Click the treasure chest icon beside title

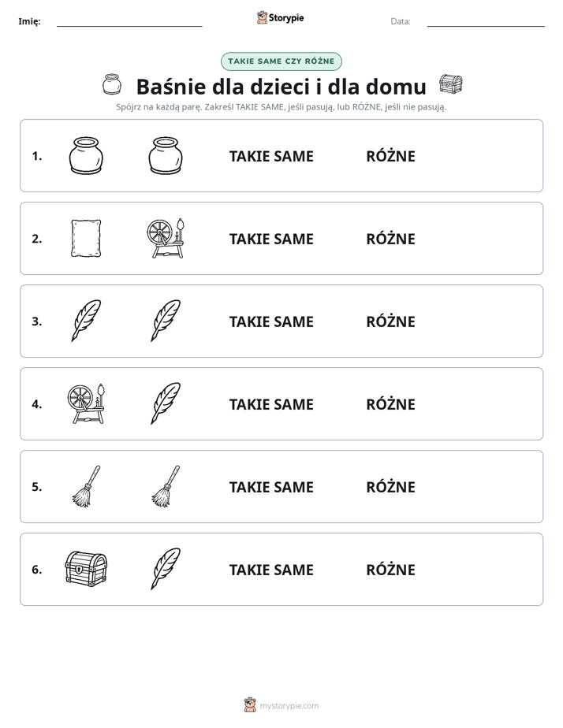coord(450,84)
